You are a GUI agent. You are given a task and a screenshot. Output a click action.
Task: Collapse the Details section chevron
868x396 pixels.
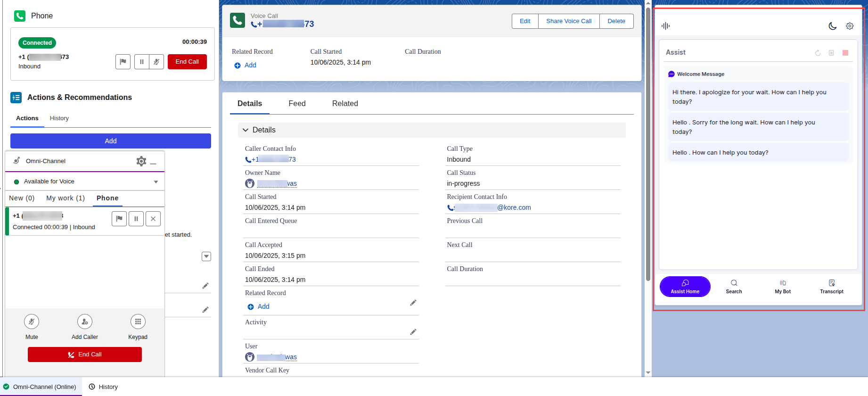point(246,130)
